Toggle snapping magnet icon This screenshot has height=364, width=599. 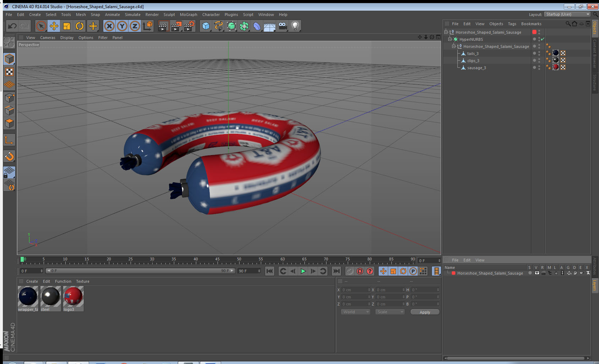9,156
